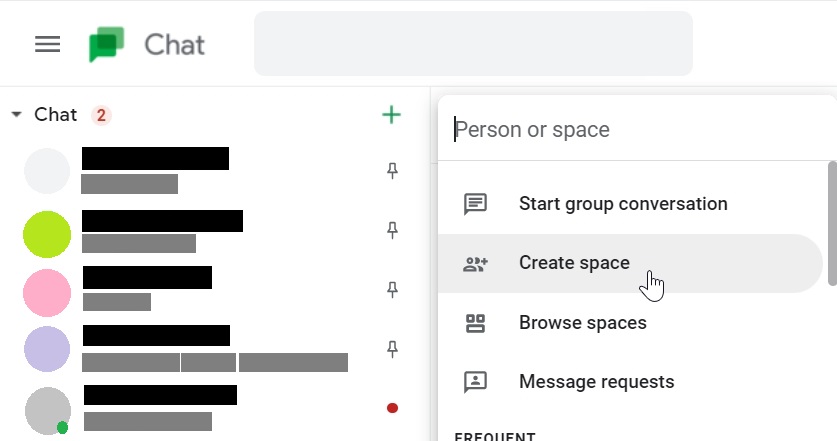Open Message requests
The height and width of the screenshot is (441, 837).
click(x=596, y=382)
